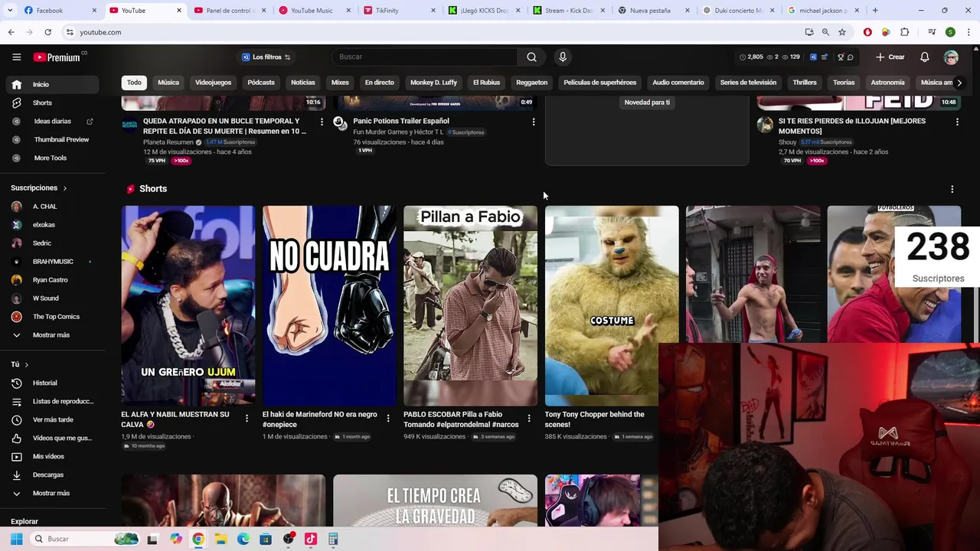Image resolution: width=980 pixels, height=551 pixels.
Task: Open the YouTube hamburger guide menu
Action: (x=16, y=57)
